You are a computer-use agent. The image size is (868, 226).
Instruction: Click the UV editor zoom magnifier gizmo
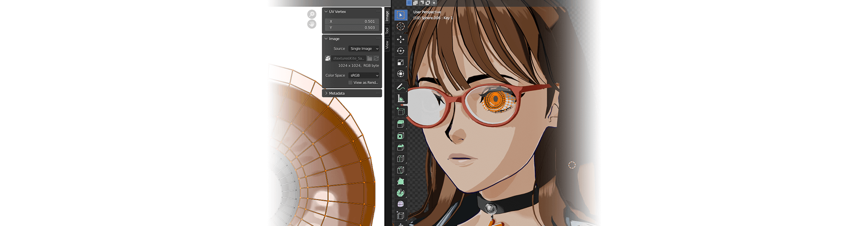click(312, 14)
